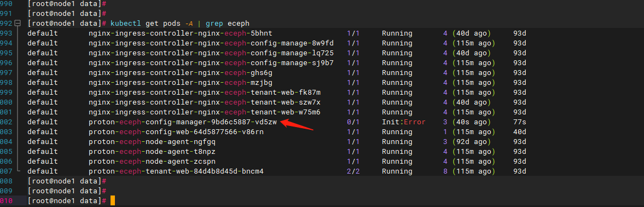This screenshot has height=207, width=644.
Task: Click the (92d ago) restart time
Action: (472, 142)
